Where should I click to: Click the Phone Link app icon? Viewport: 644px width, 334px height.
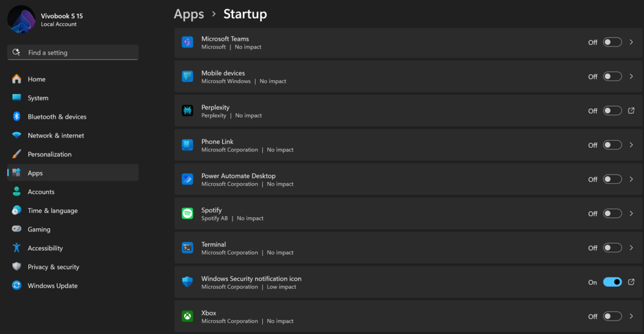coord(187,145)
